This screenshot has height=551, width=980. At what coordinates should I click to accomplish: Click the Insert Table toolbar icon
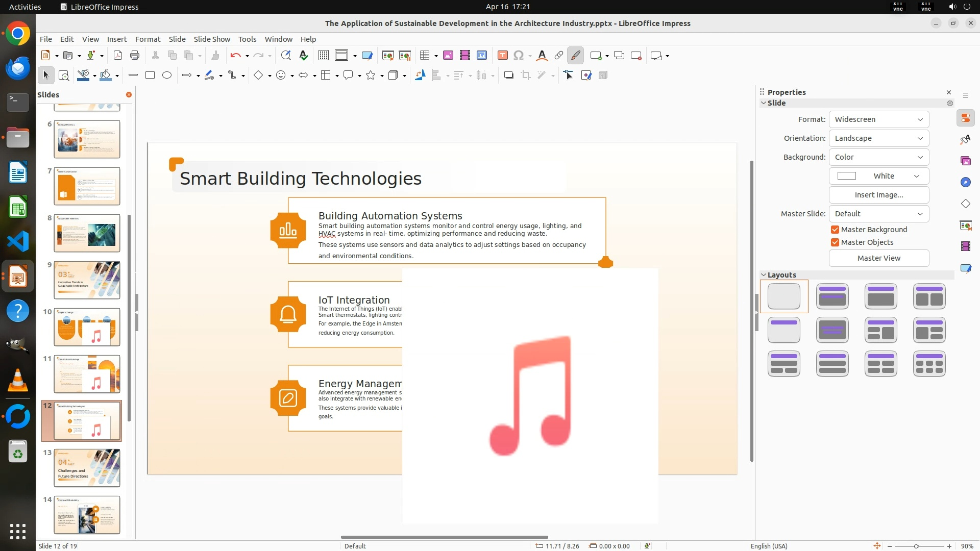pyautogui.click(x=424, y=56)
